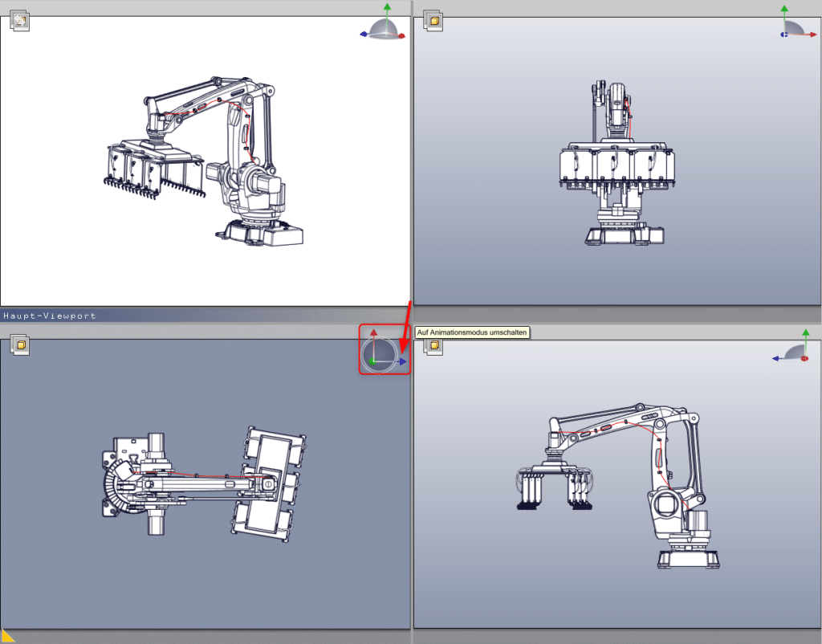Click the animation mode toggle icon in top-left viewport

[x=22, y=21]
